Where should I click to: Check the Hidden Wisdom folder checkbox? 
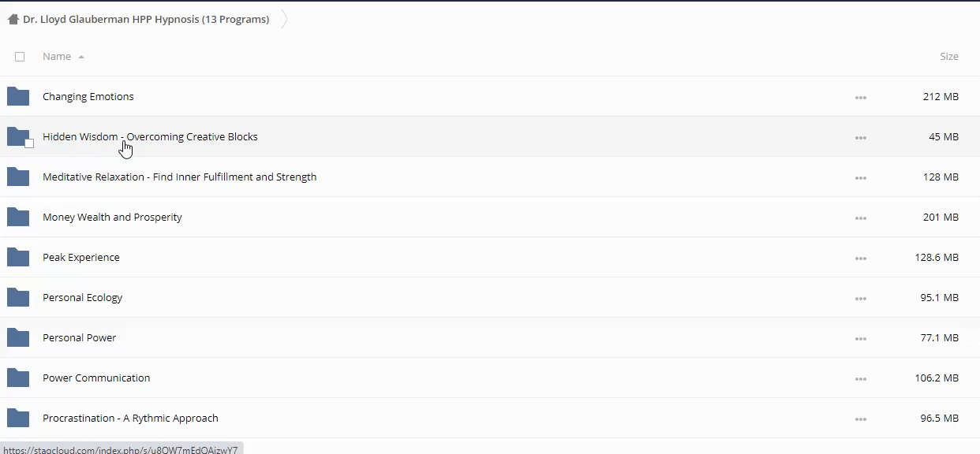coord(29,143)
